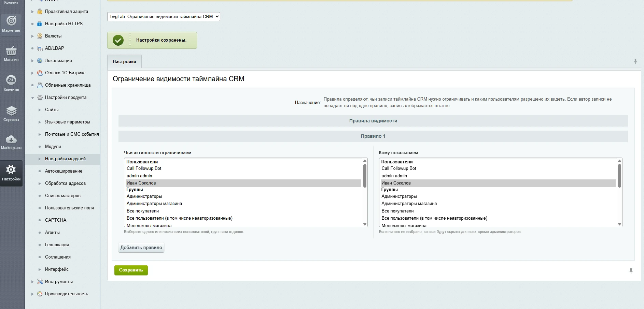
Task: Select Администраторы in the left restriction list
Action: pos(243,196)
